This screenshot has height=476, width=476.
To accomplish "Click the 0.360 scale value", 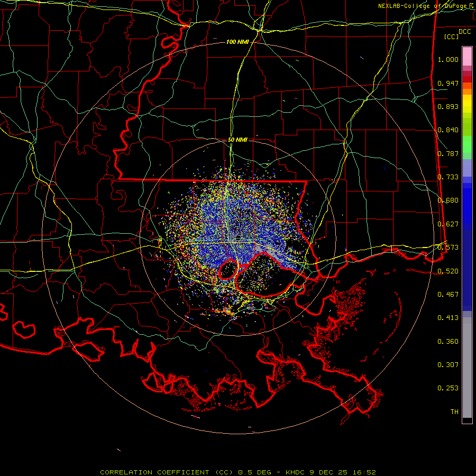I will (448, 342).
